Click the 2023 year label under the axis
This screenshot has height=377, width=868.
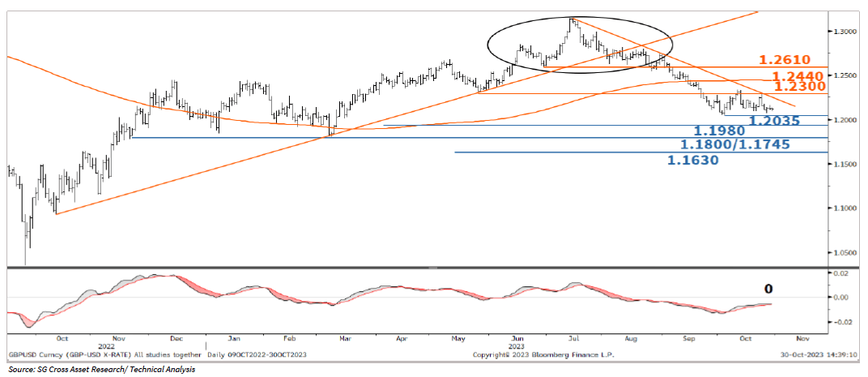[513, 348]
